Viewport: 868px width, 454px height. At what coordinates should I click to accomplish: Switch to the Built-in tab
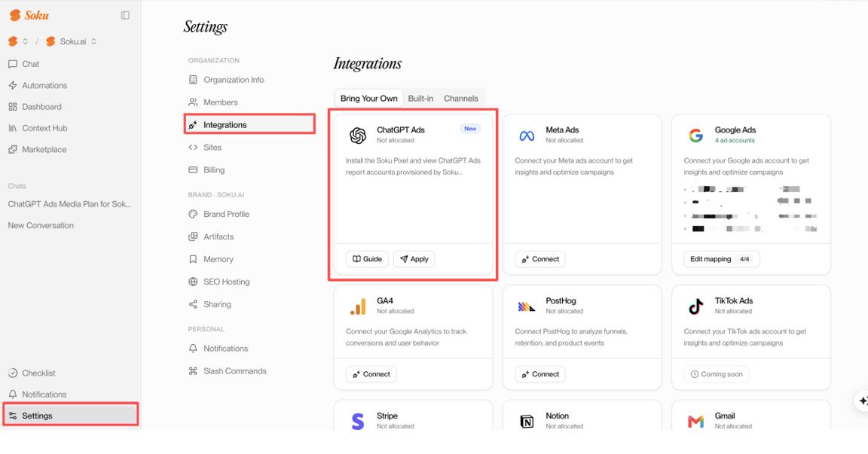[x=420, y=99]
